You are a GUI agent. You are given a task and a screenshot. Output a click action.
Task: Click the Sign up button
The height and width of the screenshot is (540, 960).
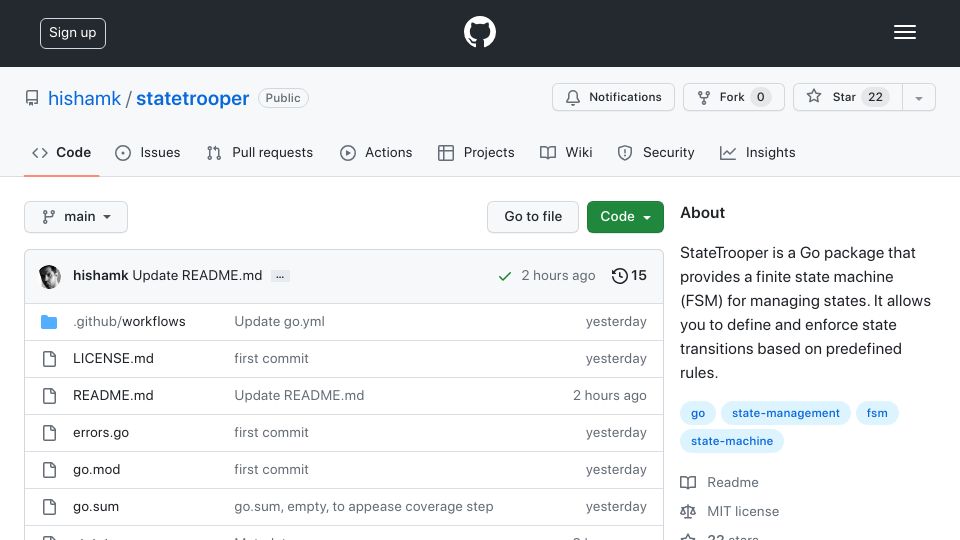[73, 33]
